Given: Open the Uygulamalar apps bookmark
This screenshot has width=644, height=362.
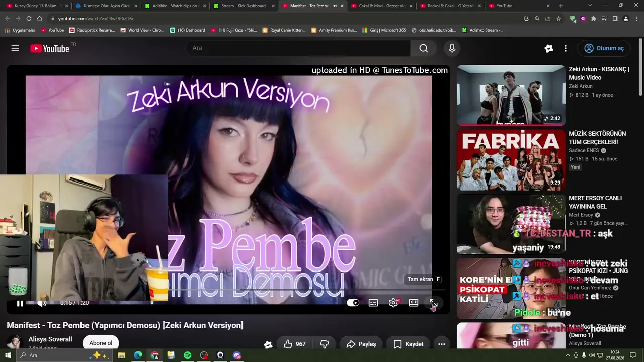Looking at the screenshot, I should (x=20, y=30).
